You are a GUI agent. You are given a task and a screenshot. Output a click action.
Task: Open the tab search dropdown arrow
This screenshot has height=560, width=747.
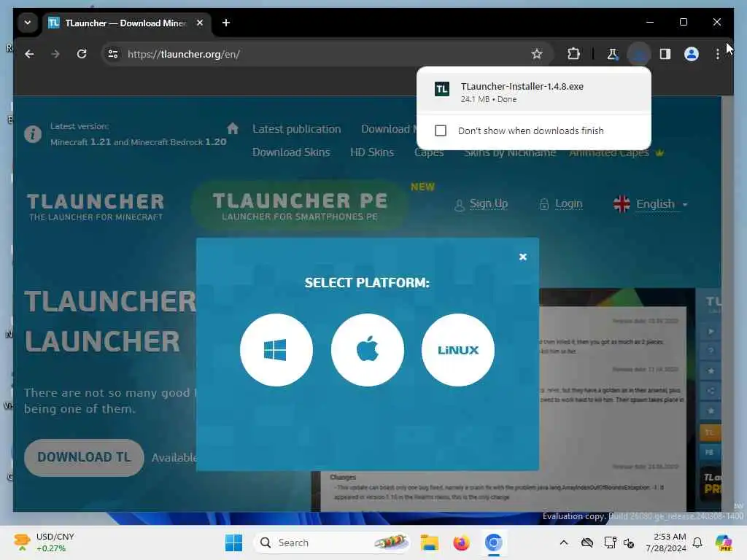coord(28,23)
